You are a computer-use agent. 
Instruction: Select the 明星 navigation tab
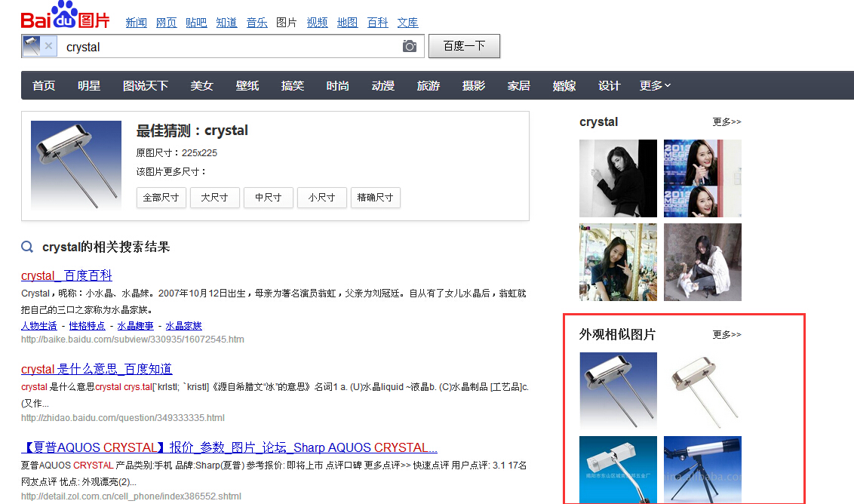pos(89,86)
